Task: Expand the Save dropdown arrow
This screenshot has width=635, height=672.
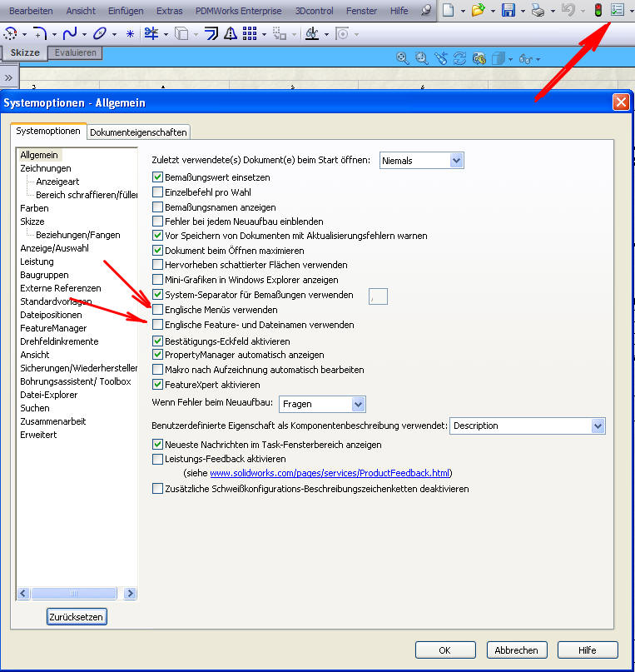Action: (x=523, y=11)
